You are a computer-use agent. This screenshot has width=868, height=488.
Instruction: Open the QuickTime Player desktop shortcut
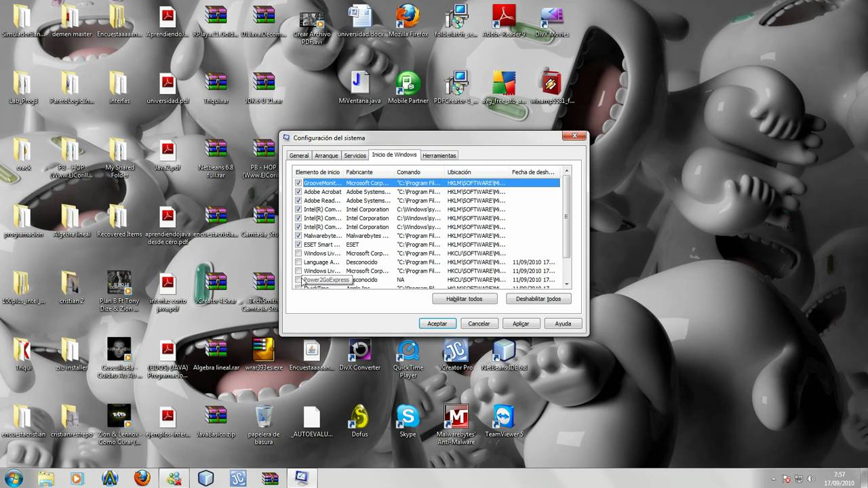click(x=408, y=358)
